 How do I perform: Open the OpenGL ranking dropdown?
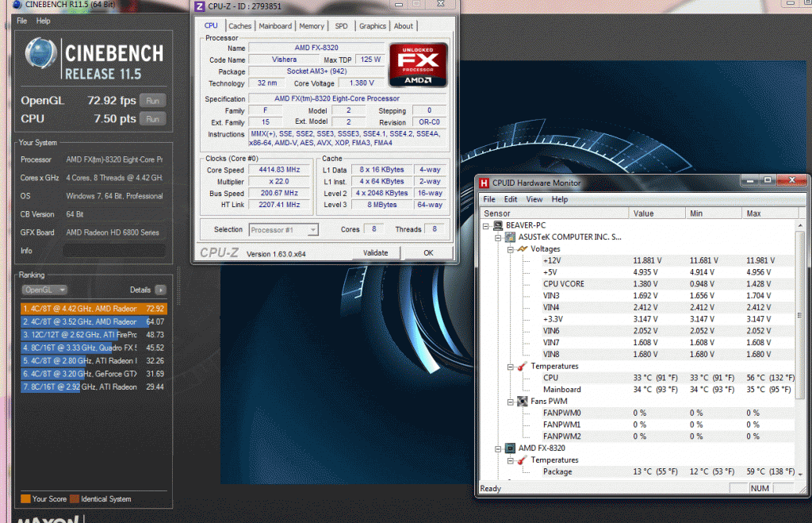[44, 290]
